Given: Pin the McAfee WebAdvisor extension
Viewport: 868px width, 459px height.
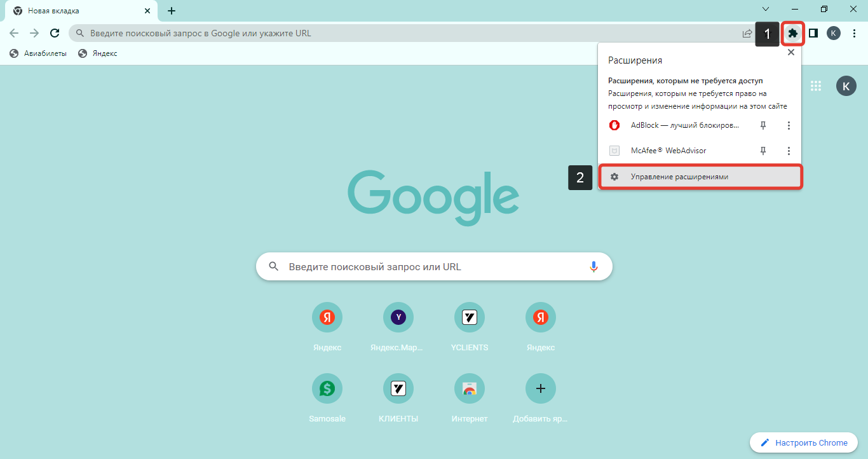Looking at the screenshot, I should coord(764,151).
